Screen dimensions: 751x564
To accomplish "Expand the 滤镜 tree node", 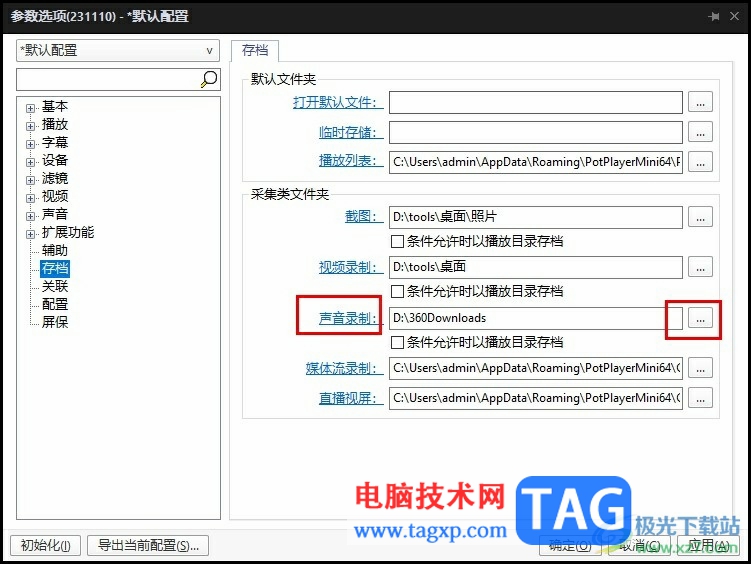I will tap(30, 180).
